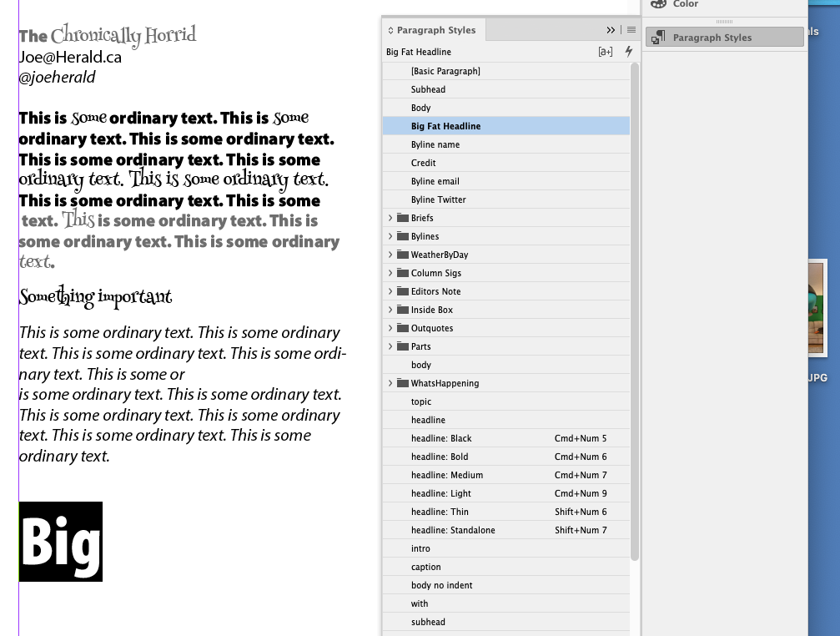Image resolution: width=840 pixels, height=636 pixels.
Task: Apply the headline: Medium style
Action: coord(506,475)
